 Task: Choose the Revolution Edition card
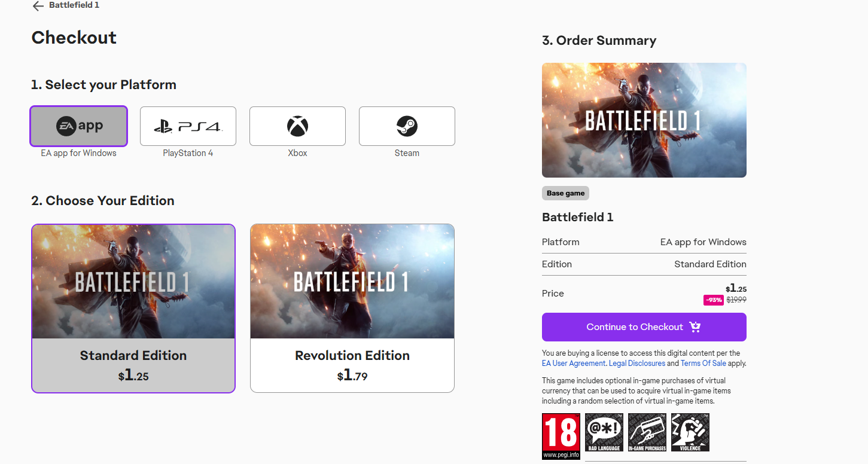pos(352,308)
